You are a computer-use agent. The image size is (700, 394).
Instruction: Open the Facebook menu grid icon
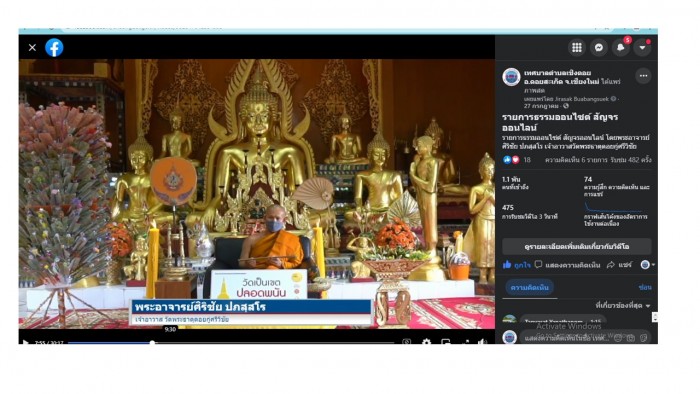coord(577,47)
